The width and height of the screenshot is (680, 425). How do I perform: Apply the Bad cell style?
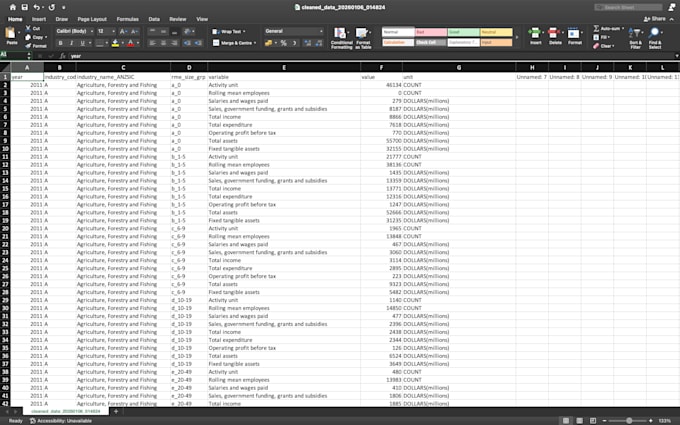pos(431,32)
